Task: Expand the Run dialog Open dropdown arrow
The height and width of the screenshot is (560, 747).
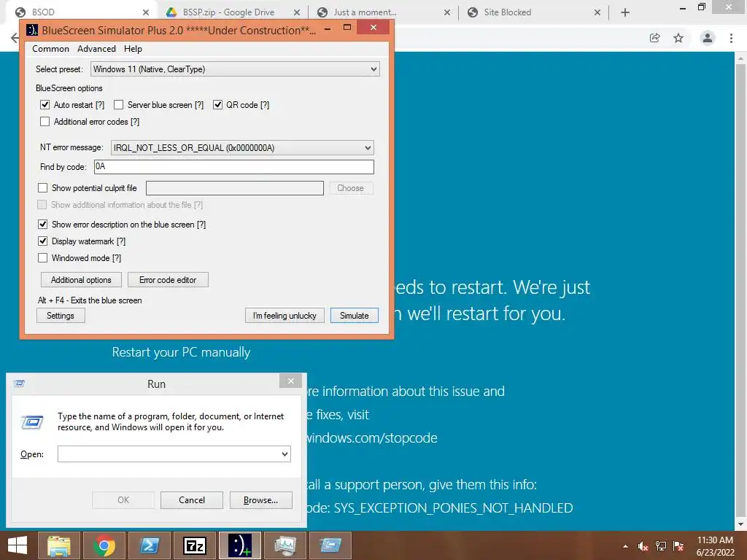Action: (x=285, y=454)
